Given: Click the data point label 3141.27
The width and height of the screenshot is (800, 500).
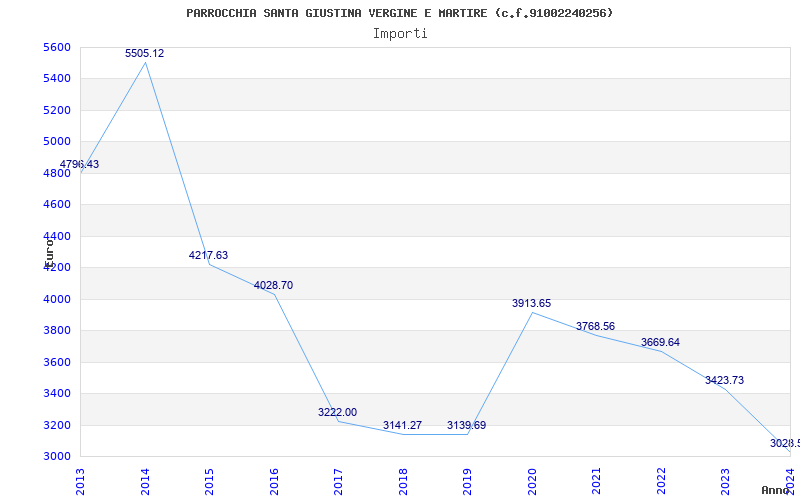Looking at the screenshot, I should 403,425.
